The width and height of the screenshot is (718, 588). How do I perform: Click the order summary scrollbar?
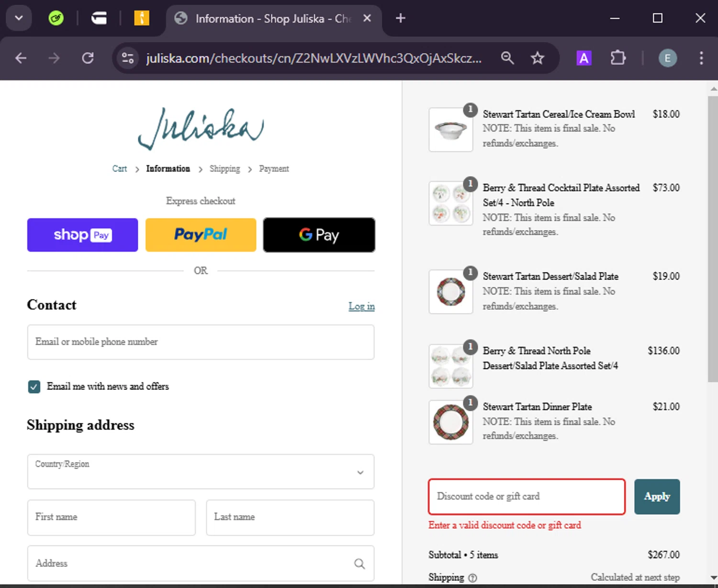pos(713,238)
